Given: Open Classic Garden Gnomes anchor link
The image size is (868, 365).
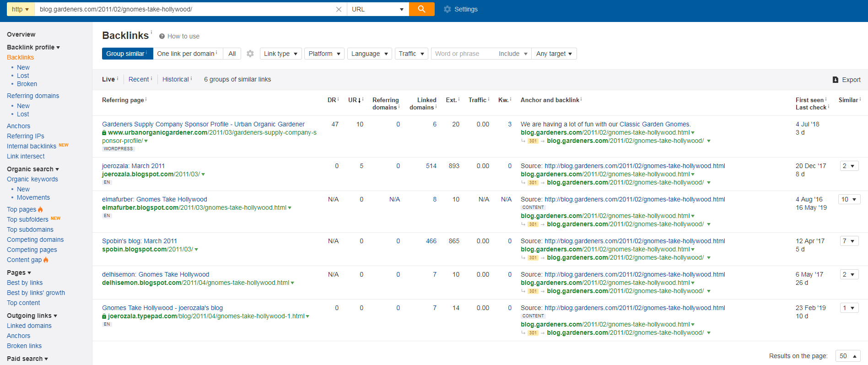Looking at the screenshot, I should (654, 124).
